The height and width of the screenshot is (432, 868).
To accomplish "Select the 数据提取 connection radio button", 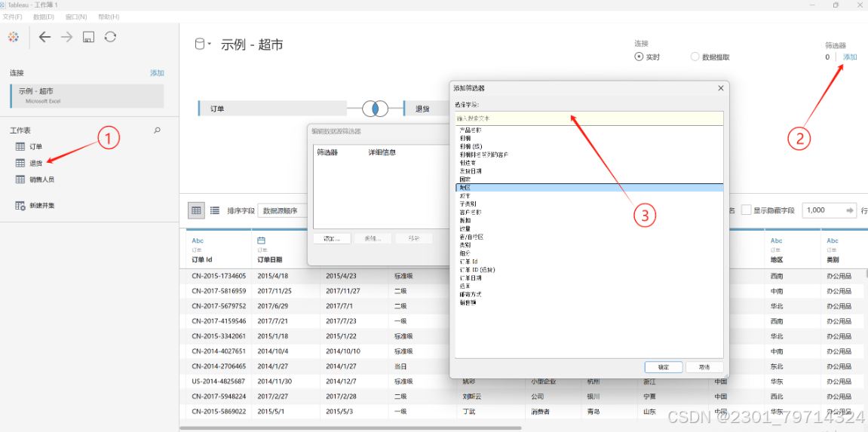I will point(695,57).
